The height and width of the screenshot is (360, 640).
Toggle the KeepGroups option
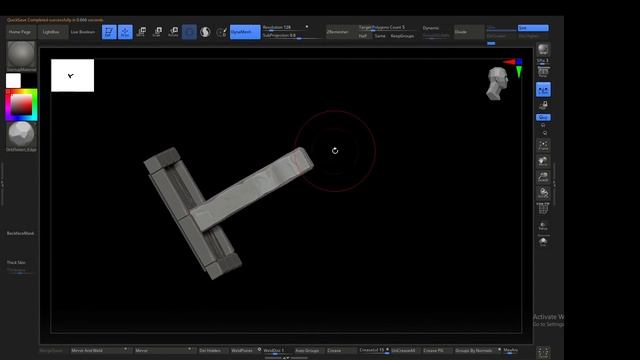pos(402,36)
